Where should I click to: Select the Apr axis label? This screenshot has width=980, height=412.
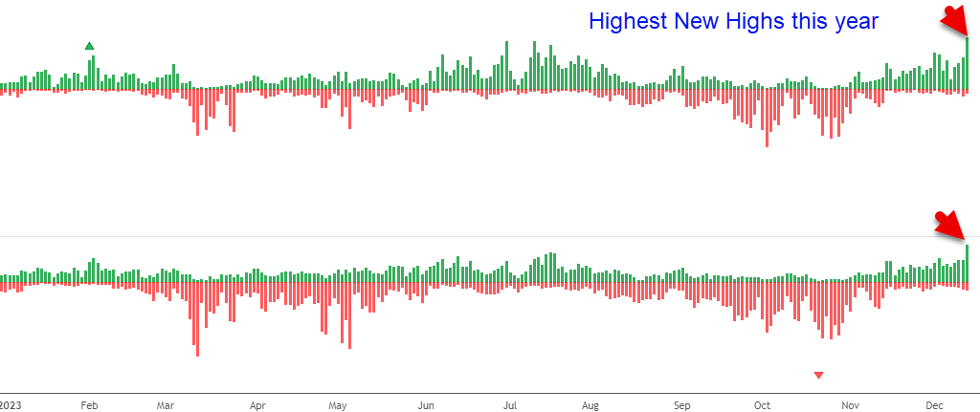pyautogui.click(x=257, y=405)
